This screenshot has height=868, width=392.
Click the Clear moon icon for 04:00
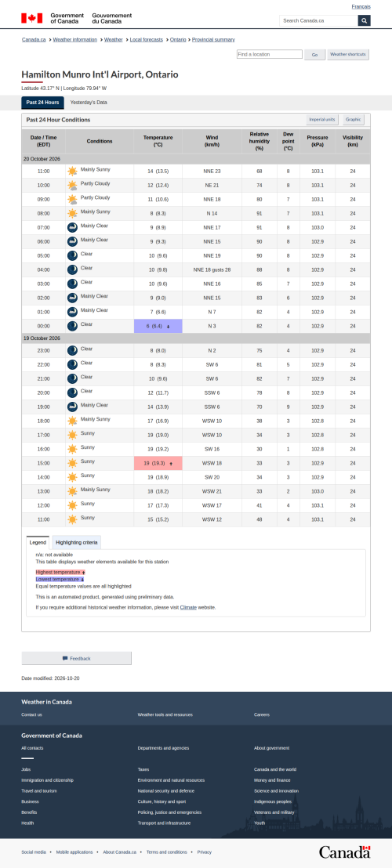click(x=73, y=269)
